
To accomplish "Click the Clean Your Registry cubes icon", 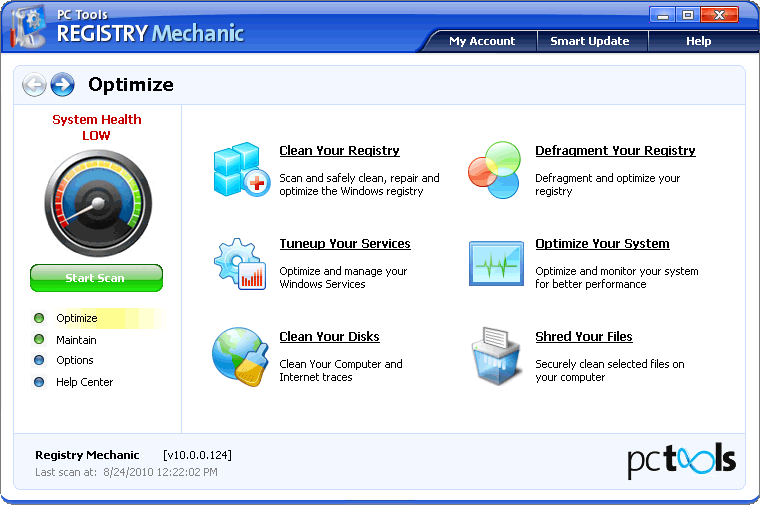I will pos(241,169).
